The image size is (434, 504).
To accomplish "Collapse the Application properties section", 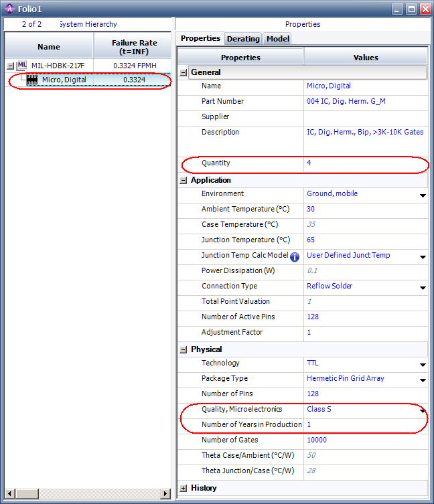I will 184,180.
